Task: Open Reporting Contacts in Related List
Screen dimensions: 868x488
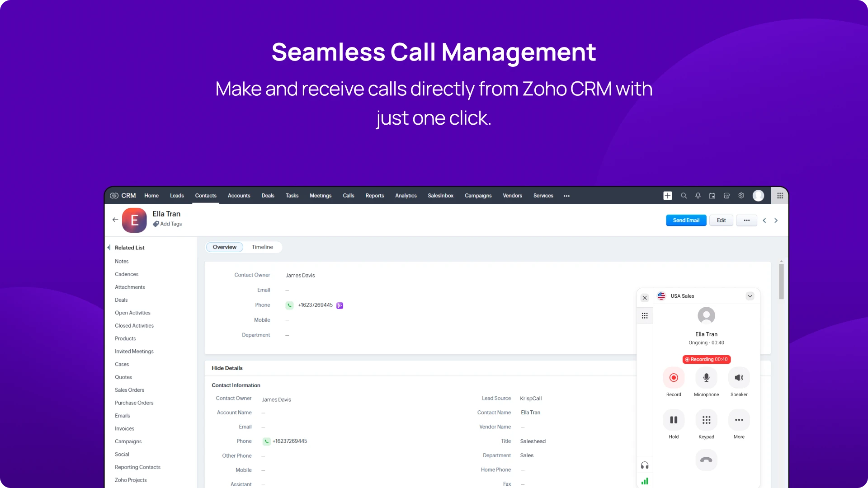Action: click(137, 467)
